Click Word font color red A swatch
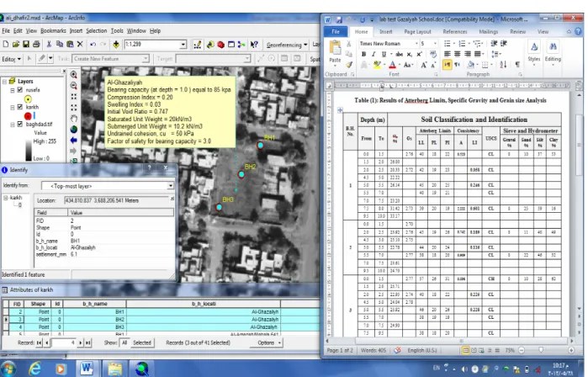Screen dimensions: 588x377 [x=392, y=65]
